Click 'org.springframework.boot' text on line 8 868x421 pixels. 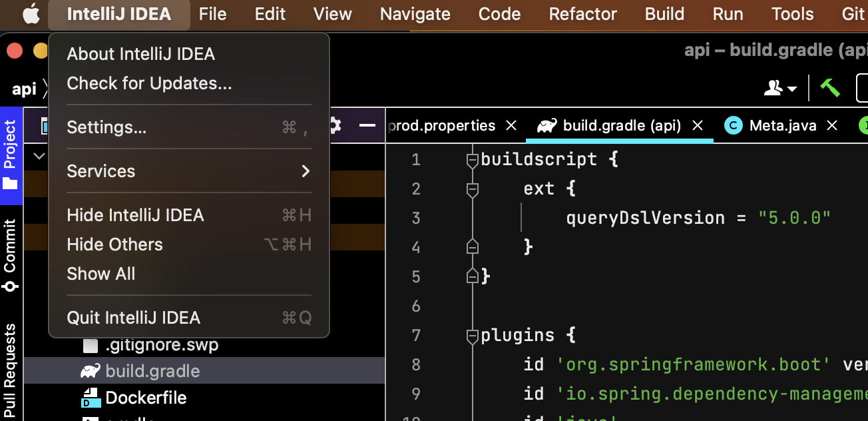(693, 364)
